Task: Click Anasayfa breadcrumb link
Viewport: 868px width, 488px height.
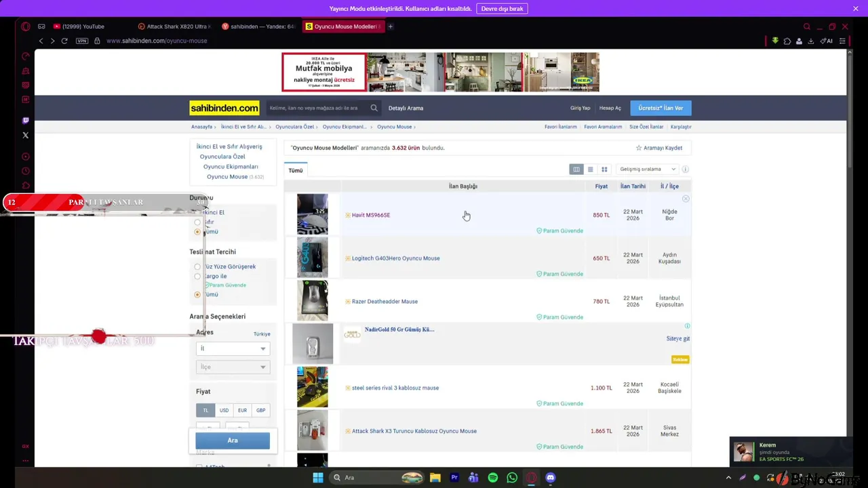Action: tap(201, 127)
